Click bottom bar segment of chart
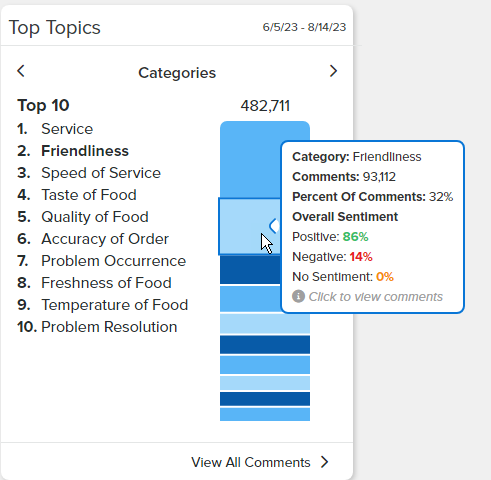Image resolution: width=491 pixels, height=480 pixels. (265, 414)
